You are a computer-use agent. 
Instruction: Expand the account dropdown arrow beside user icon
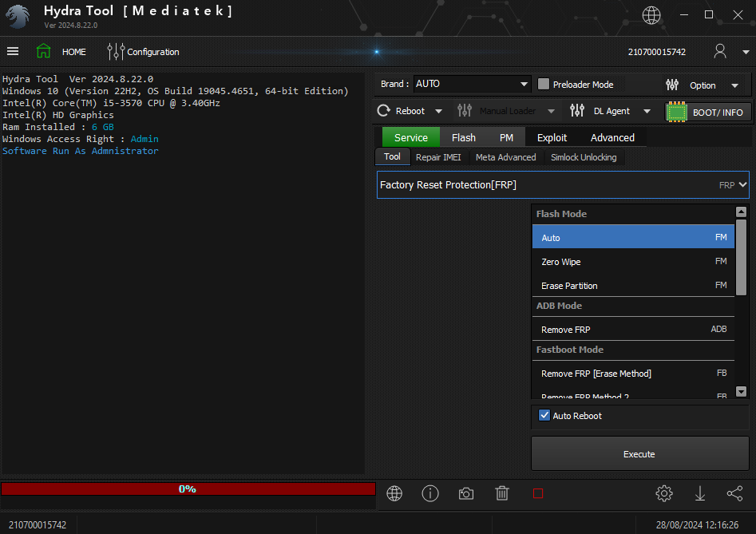(746, 52)
